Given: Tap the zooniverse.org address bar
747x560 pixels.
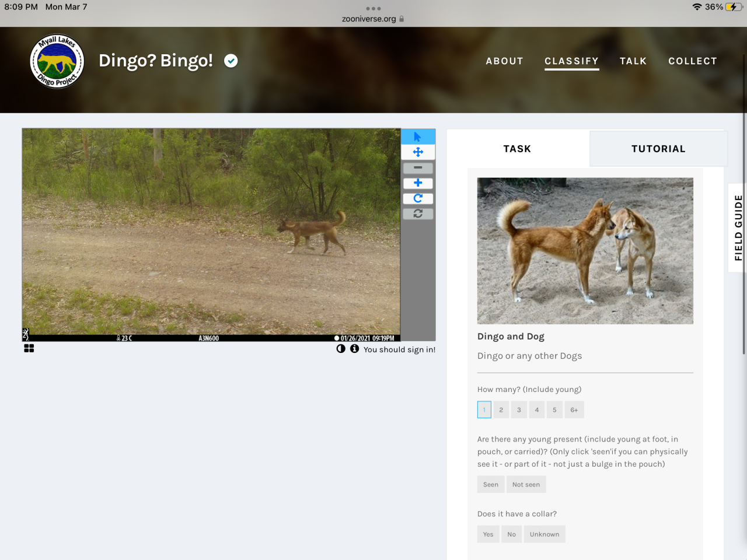Looking at the screenshot, I should (x=373, y=19).
